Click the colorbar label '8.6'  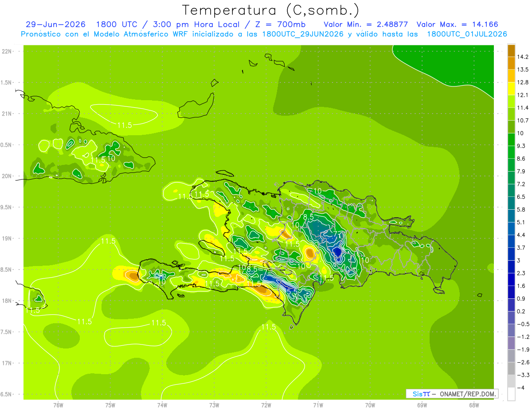click(x=521, y=159)
